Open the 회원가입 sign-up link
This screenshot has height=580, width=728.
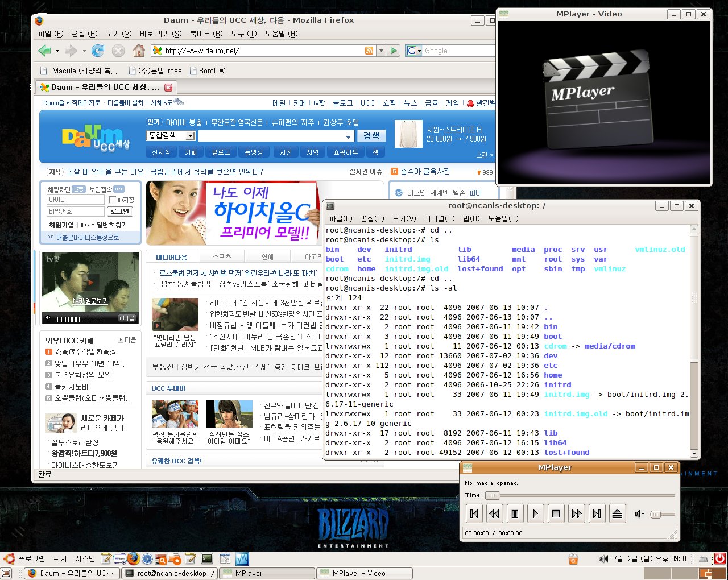point(61,225)
